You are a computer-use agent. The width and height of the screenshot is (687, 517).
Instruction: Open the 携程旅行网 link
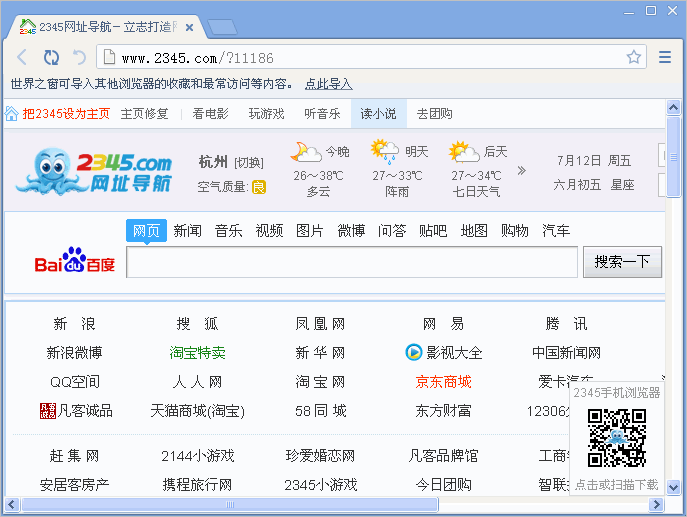(197, 485)
